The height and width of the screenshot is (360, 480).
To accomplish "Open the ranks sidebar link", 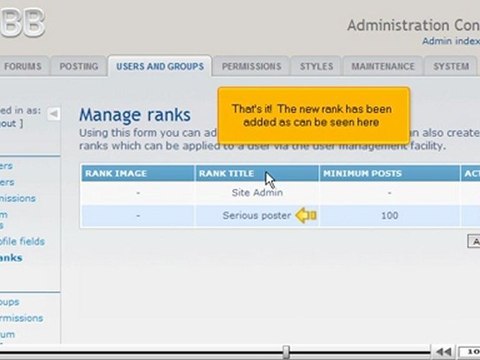I will point(11,258).
